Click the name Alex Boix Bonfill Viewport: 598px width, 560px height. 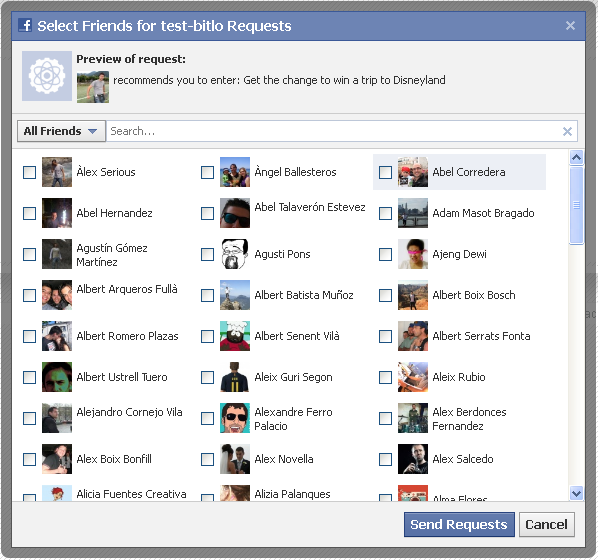pos(114,459)
